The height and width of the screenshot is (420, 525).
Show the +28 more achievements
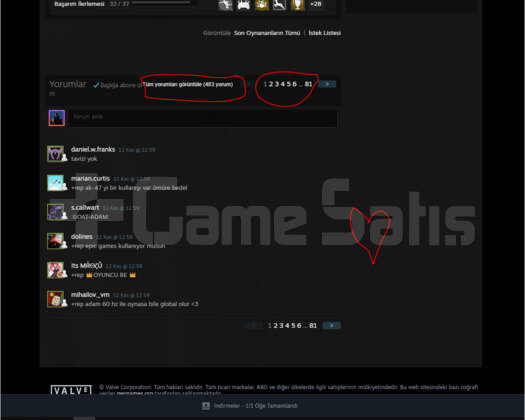[x=316, y=4]
